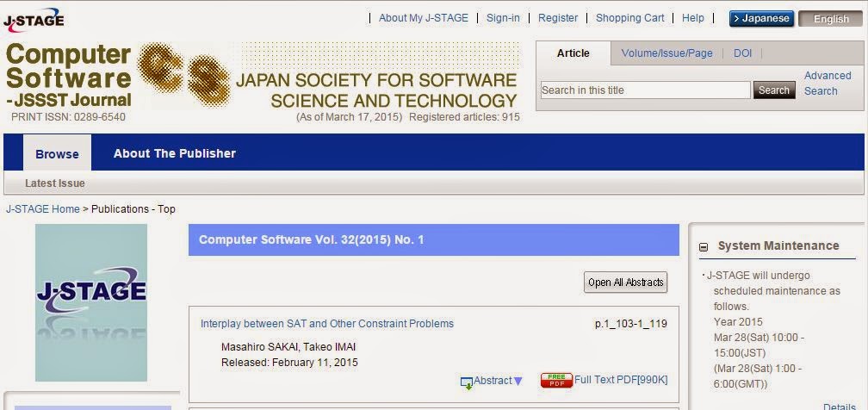Click the System Maintenance heading
The height and width of the screenshot is (410, 868).
pyautogui.click(x=778, y=245)
